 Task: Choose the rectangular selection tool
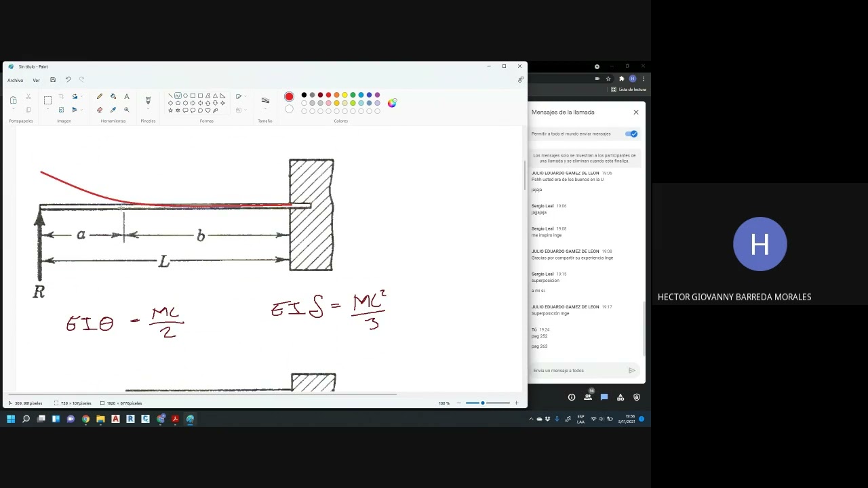[47, 100]
